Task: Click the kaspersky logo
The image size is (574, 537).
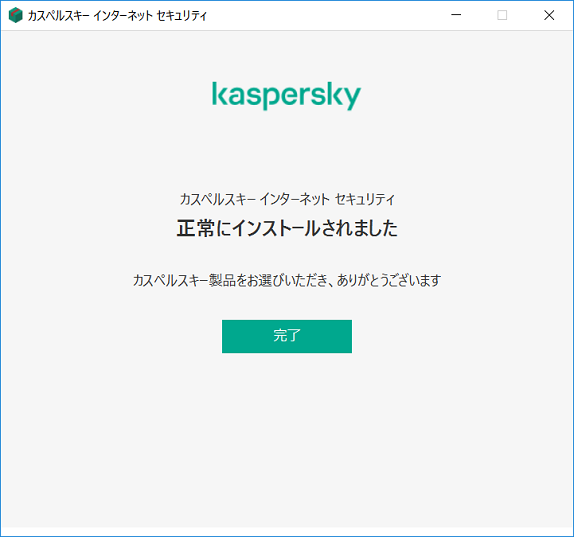Action: 286,96
